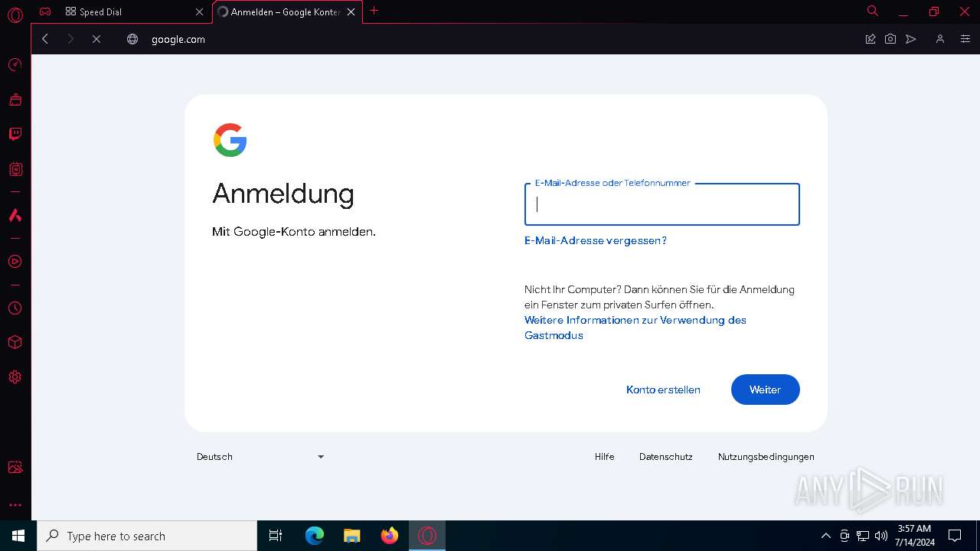This screenshot has width=980, height=551.
Task: Open the Easy Setup sliders icon
Action: click(x=965, y=39)
